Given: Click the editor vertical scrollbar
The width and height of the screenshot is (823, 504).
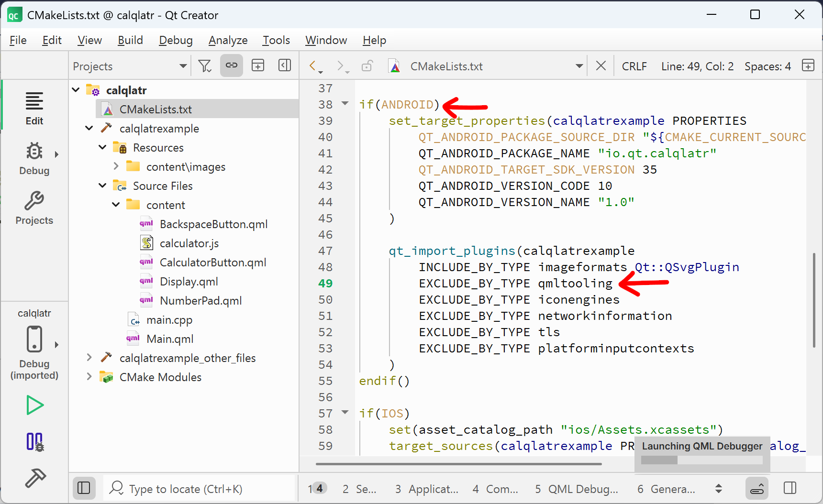Looking at the screenshot, I should (x=813, y=299).
